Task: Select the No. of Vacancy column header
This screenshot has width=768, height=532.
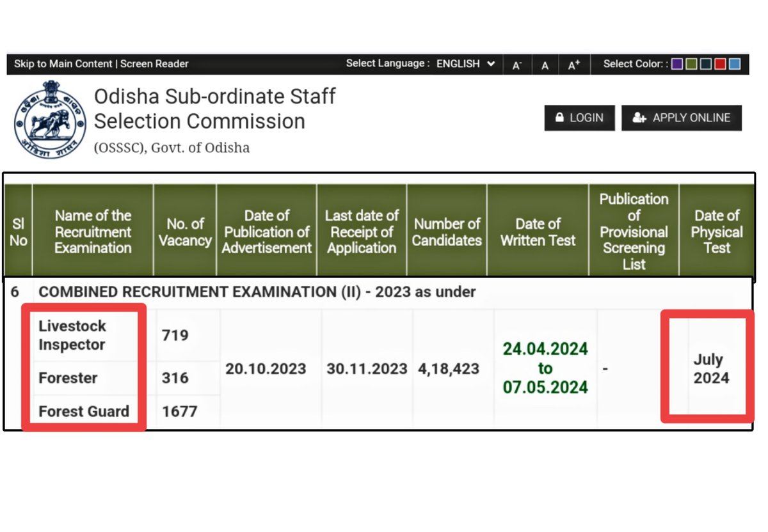Action: pos(185,231)
